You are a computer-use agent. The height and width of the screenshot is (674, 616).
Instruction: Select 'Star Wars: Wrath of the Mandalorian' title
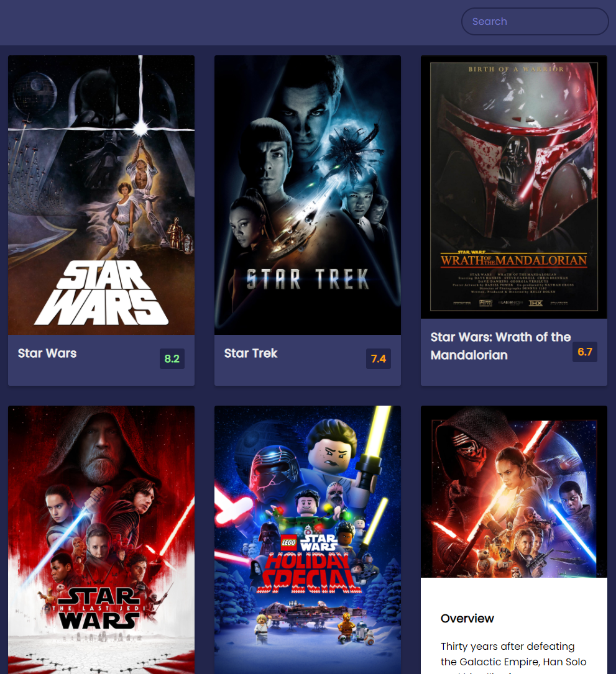[501, 346]
